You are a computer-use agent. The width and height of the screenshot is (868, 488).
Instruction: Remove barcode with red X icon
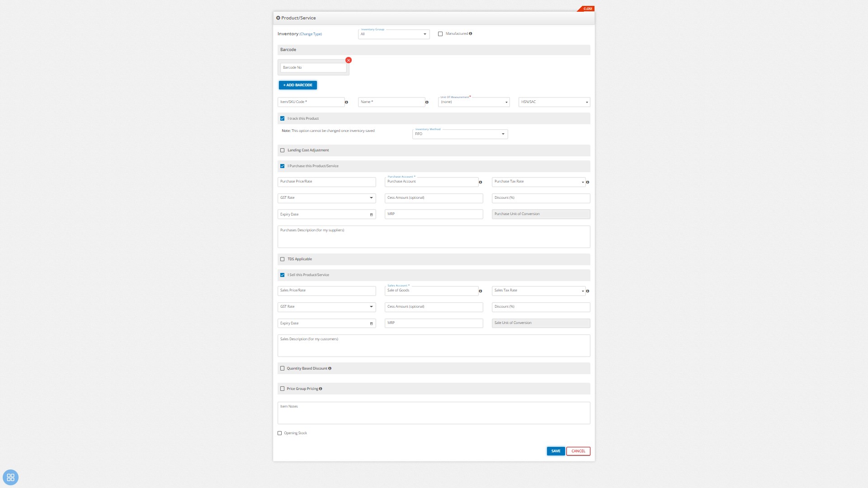(x=348, y=60)
